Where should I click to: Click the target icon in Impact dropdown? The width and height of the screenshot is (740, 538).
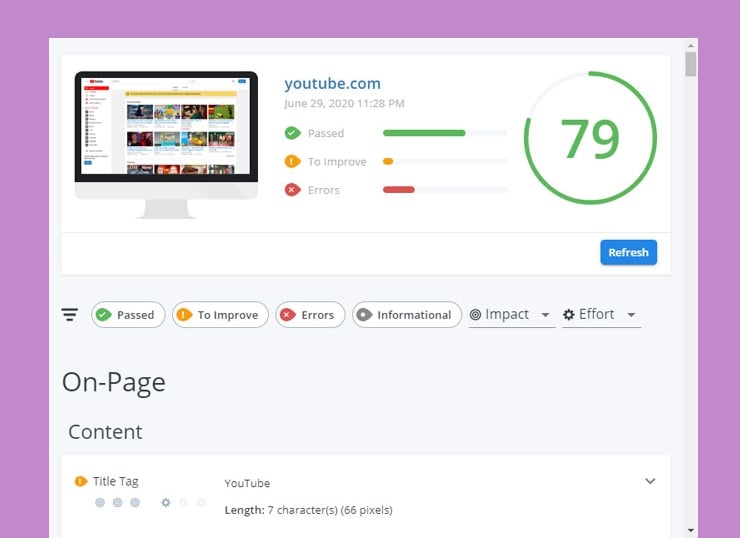[475, 314]
